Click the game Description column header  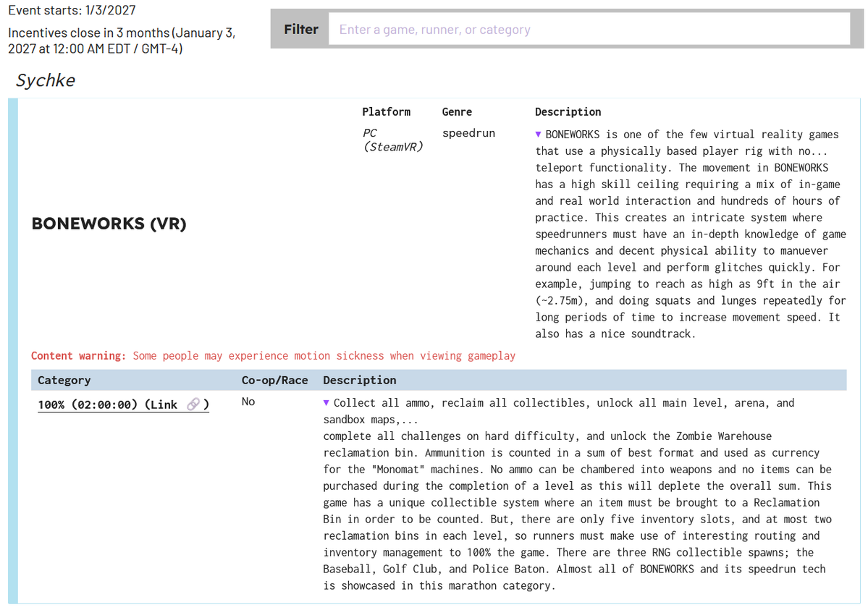tap(568, 112)
